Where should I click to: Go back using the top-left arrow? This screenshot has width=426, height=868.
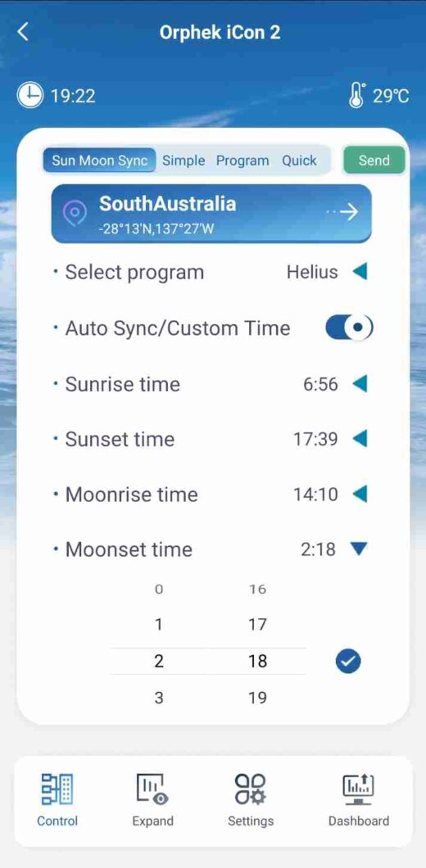click(x=23, y=32)
